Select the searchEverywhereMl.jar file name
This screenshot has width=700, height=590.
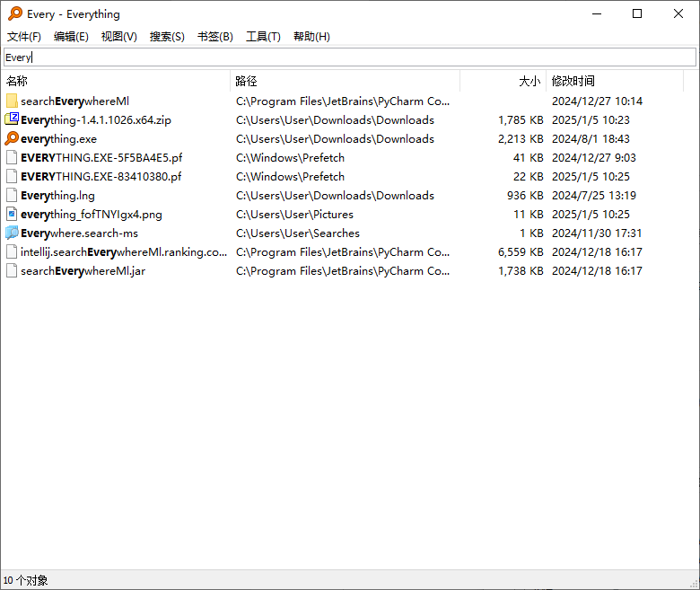pos(83,270)
